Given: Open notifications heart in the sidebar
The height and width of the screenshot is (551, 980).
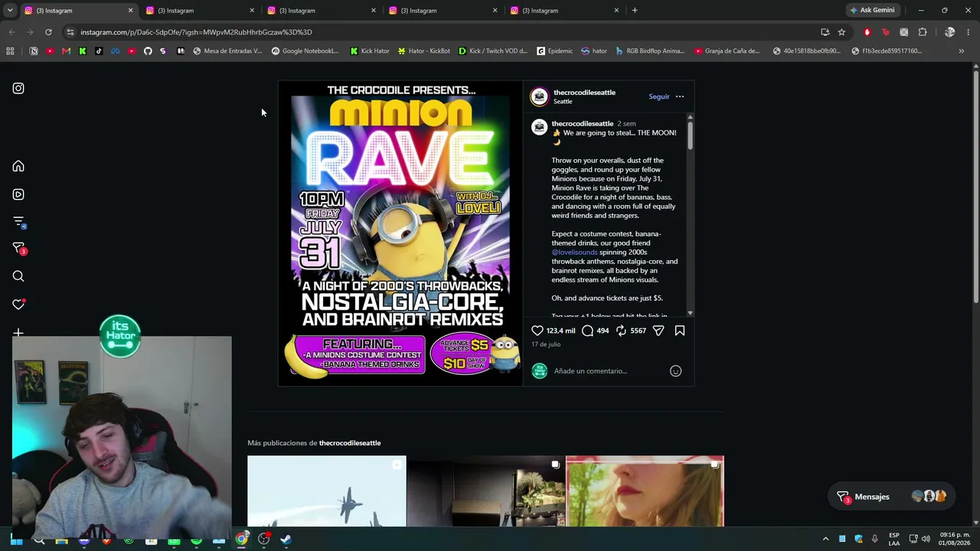Looking at the screenshot, I should (18, 305).
